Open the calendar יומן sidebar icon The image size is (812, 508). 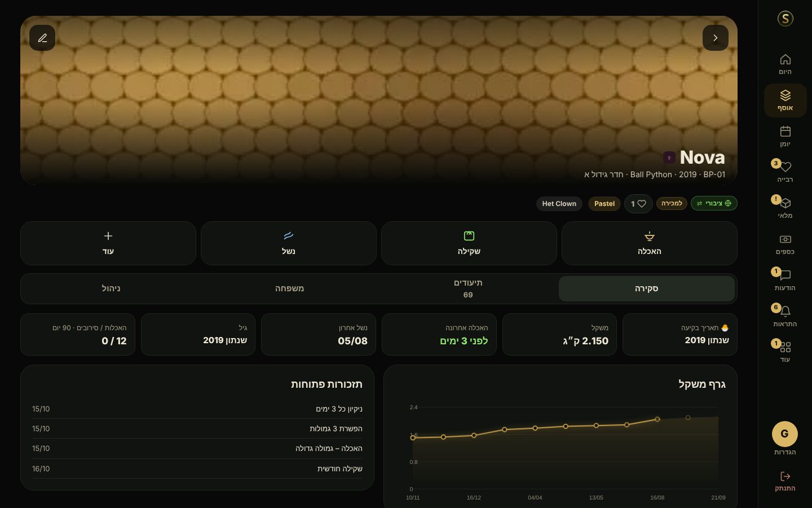[x=785, y=137]
